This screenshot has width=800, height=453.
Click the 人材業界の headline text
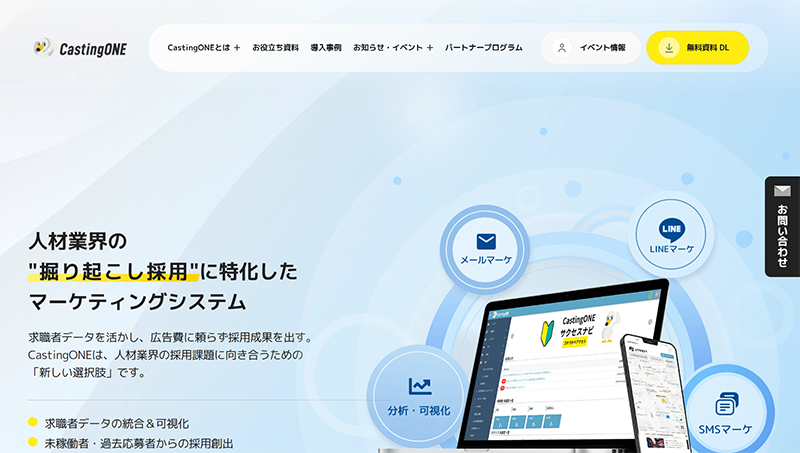tap(78, 241)
